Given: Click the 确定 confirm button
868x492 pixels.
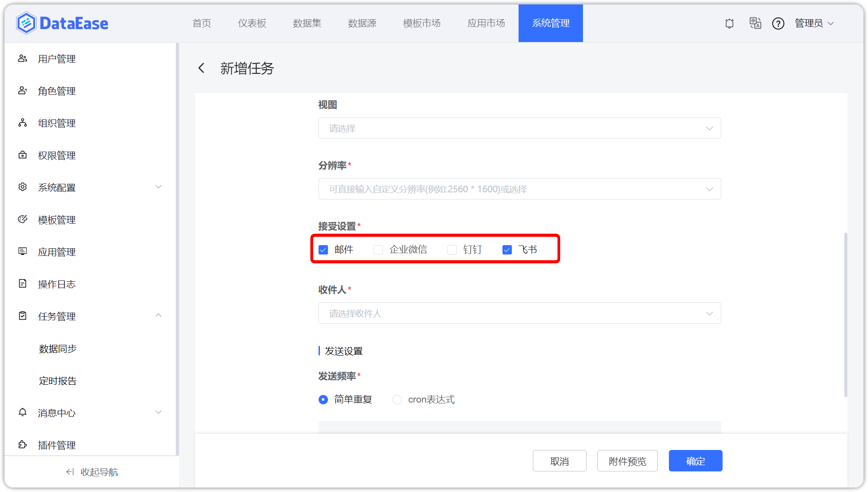Looking at the screenshot, I should (x=695, y=461).
